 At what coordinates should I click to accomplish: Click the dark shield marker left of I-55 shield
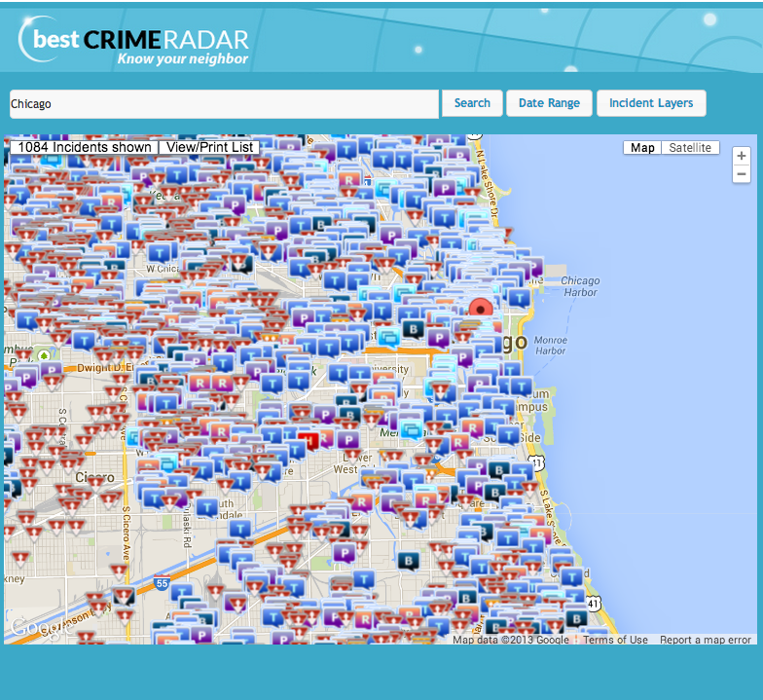(x=124, y=596)
